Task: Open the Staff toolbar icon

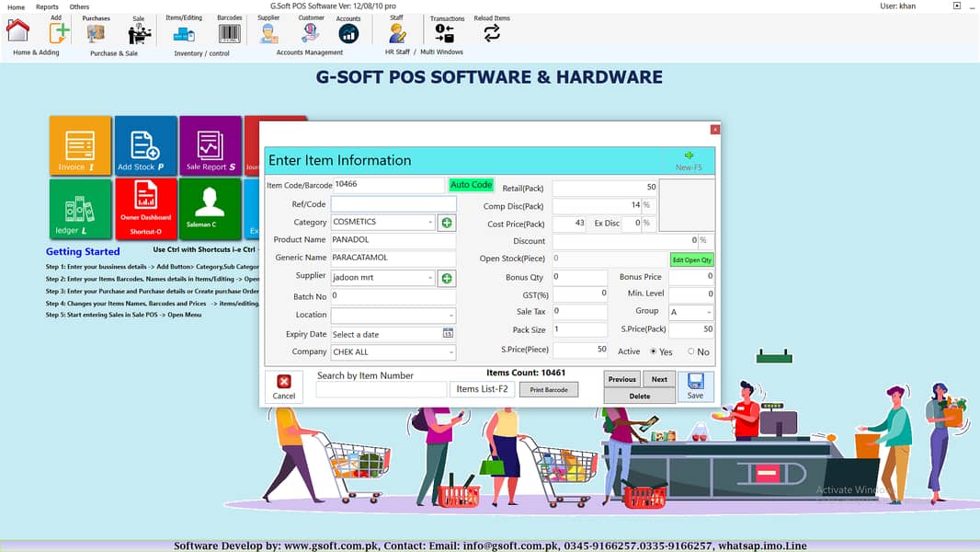Action: (397, 33)
